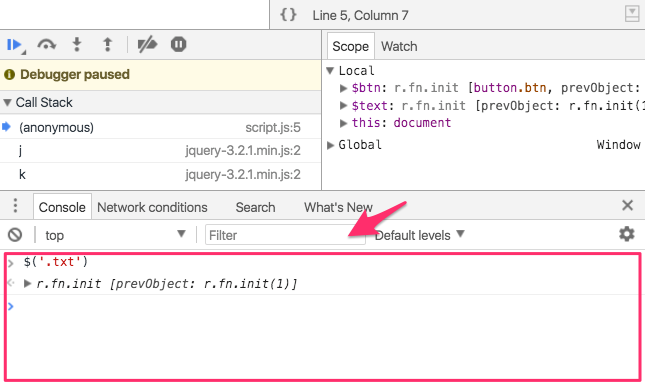Step over next function call
The image size is (645, 388).
point(46,44)
